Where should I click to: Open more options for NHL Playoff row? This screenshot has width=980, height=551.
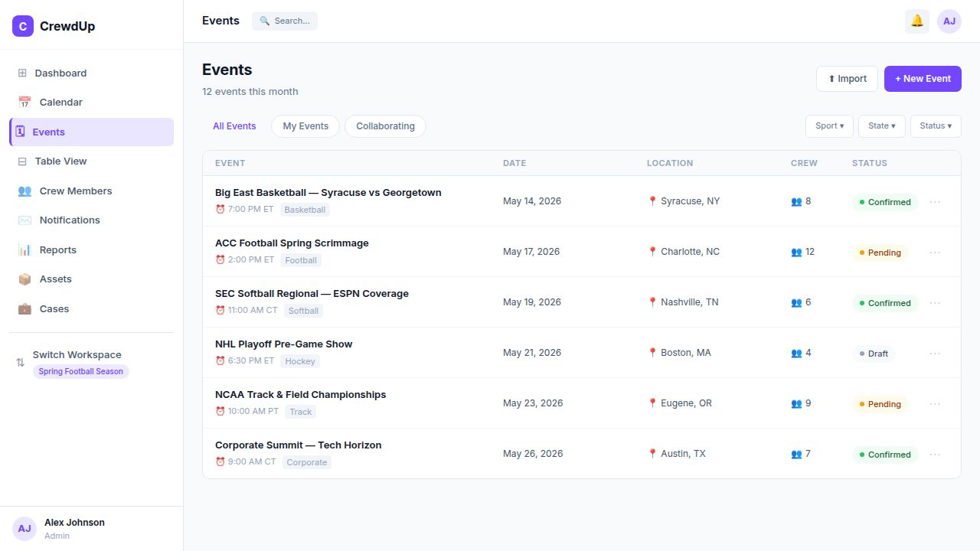coord(935,354)
